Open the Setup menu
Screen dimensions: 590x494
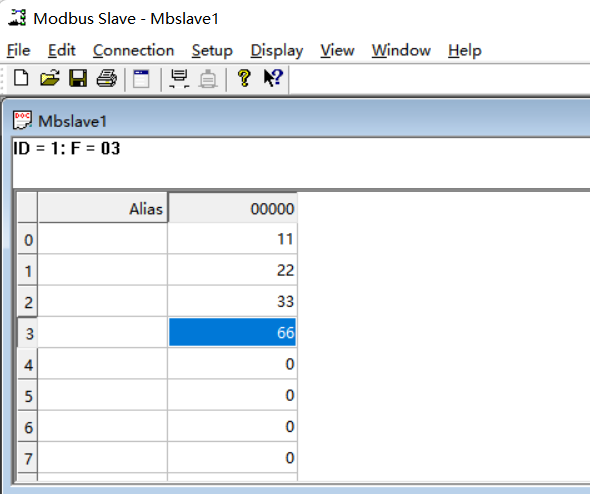(x=212, y=50)
